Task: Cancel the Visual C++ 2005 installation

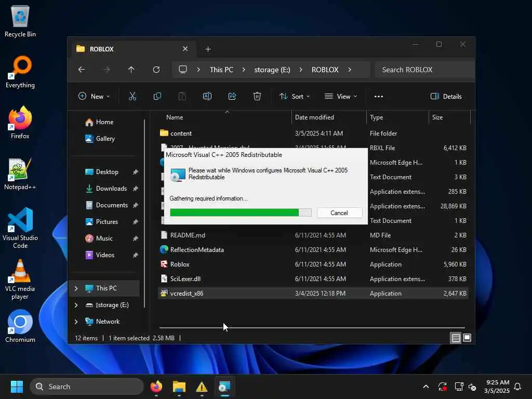Action: tap(339, 212)
